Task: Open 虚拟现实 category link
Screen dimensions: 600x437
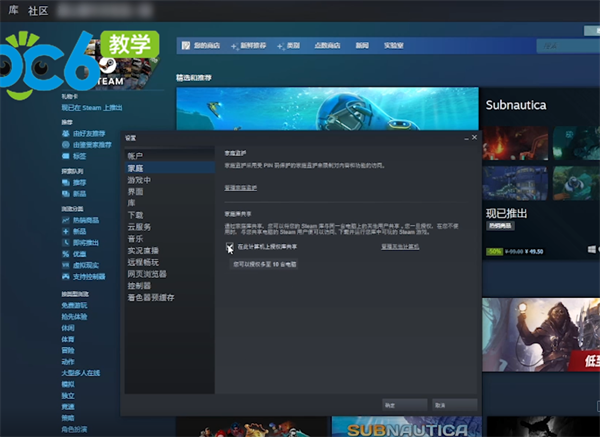Action: [86, 265]
